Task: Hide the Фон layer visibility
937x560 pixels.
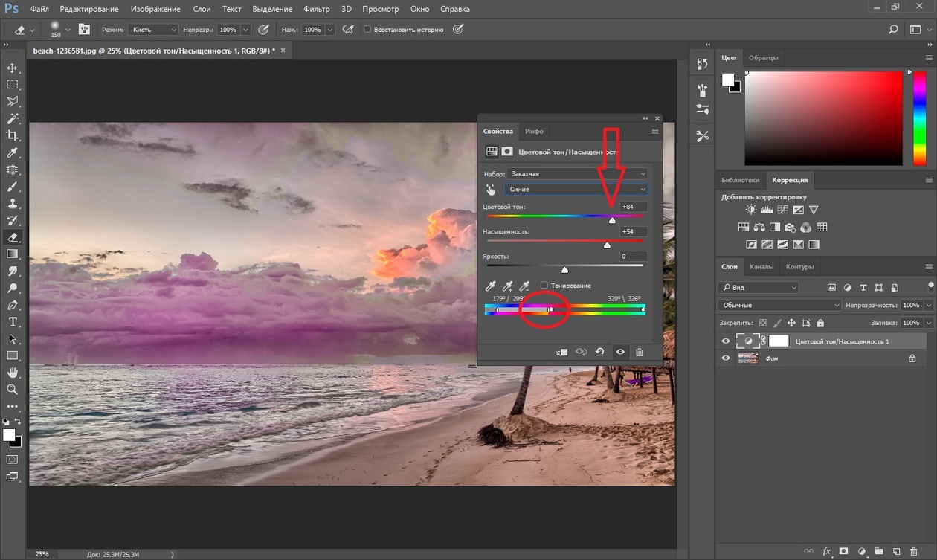Action: point(726,358)
